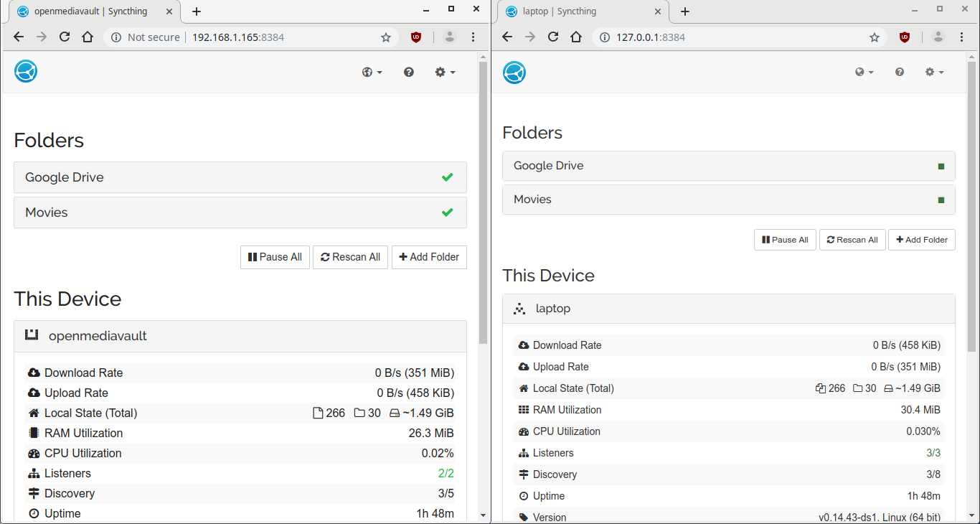Expand Google Drive folder in laptop window

pyautogui.click(x=729, y=166)
